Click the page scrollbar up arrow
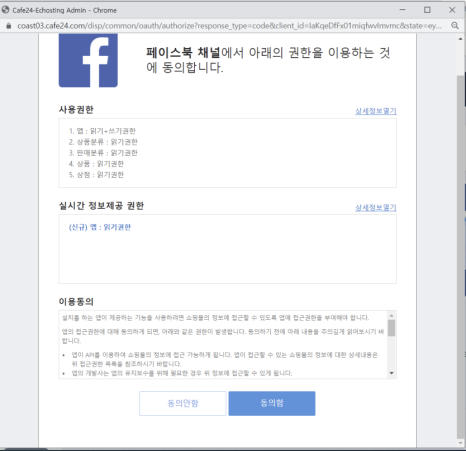 tap(461, 38)
